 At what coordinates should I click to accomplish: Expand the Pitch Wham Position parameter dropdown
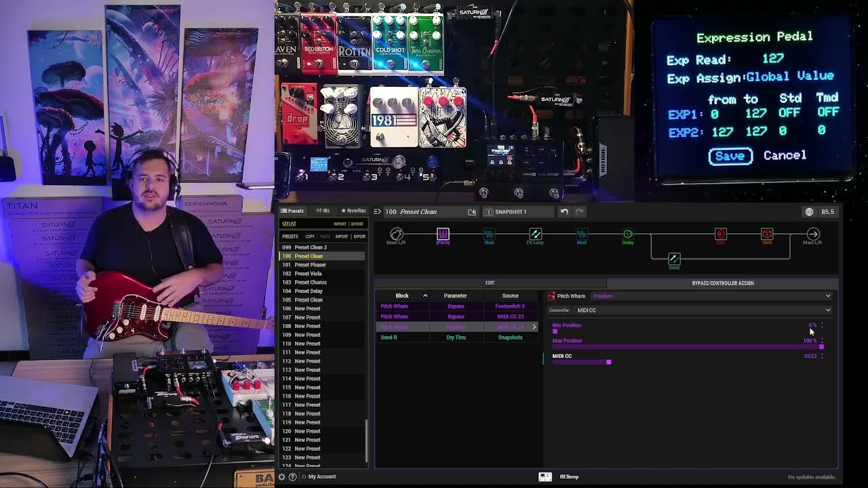tap(711, 296)
